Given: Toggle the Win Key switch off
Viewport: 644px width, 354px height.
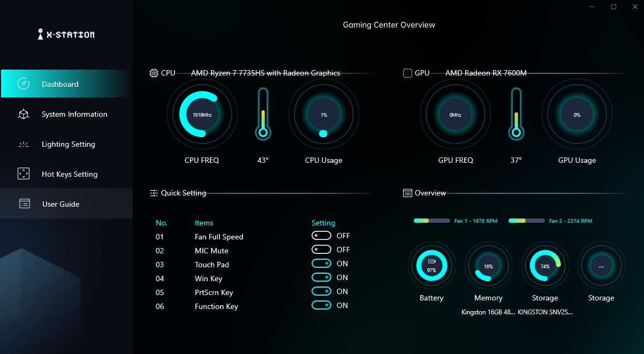Looking at the screenshot, I should pyautogui.click(x=322, y=277).
